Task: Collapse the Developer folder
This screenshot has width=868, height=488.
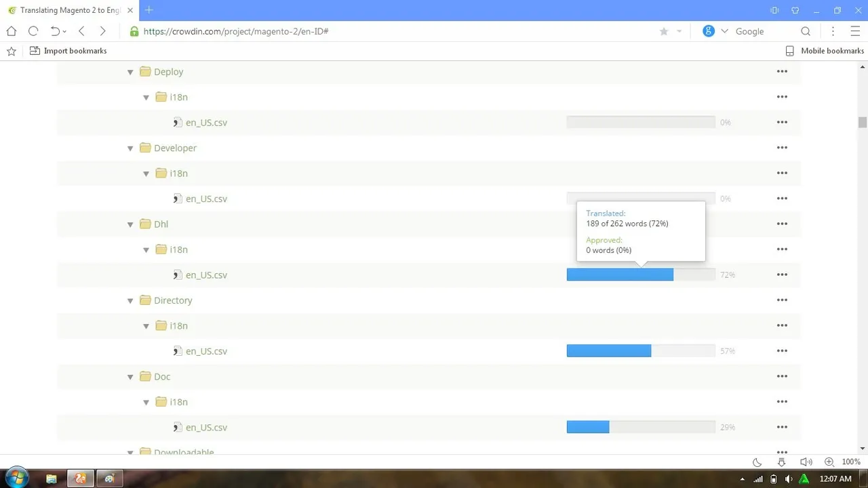Action: coord(130,148)
